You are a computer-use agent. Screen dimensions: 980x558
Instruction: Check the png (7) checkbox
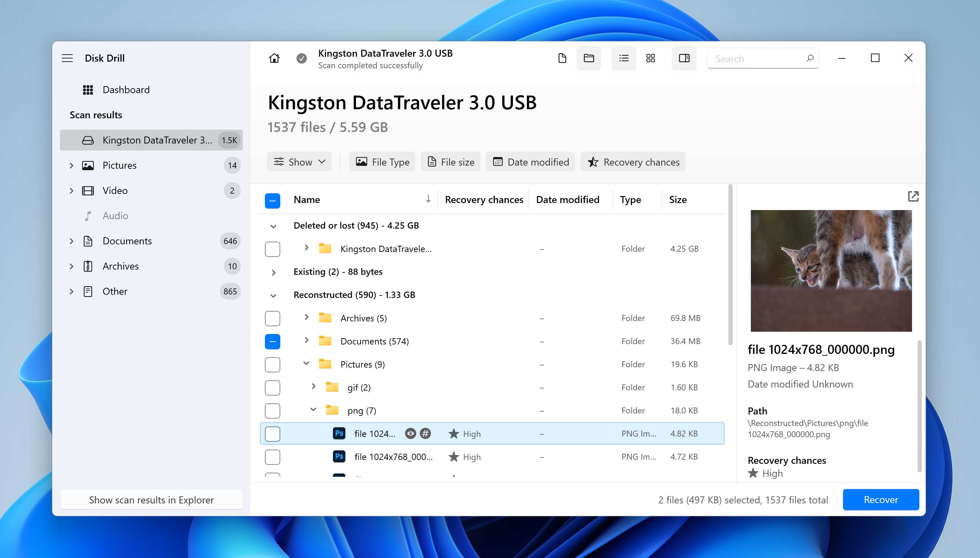pyautogui.click(x=272, y=411)
